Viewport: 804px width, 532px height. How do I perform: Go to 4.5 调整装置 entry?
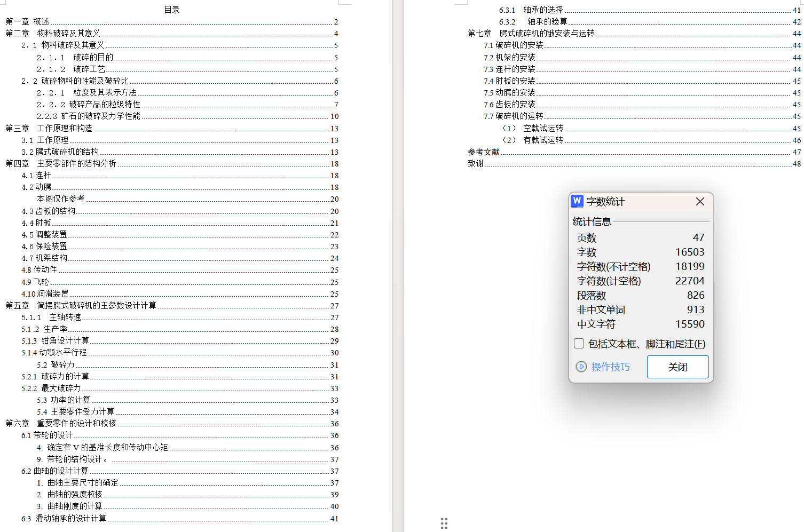[x=180, y=234]
